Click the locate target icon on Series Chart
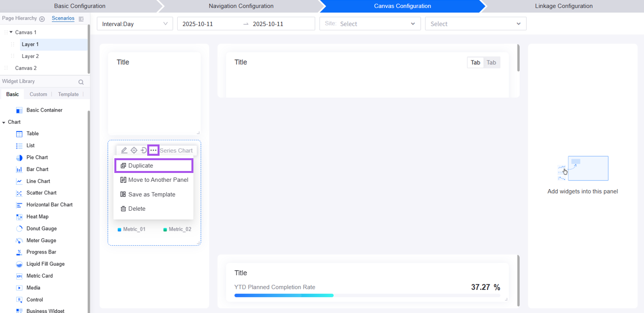 (x=134, y=150)
